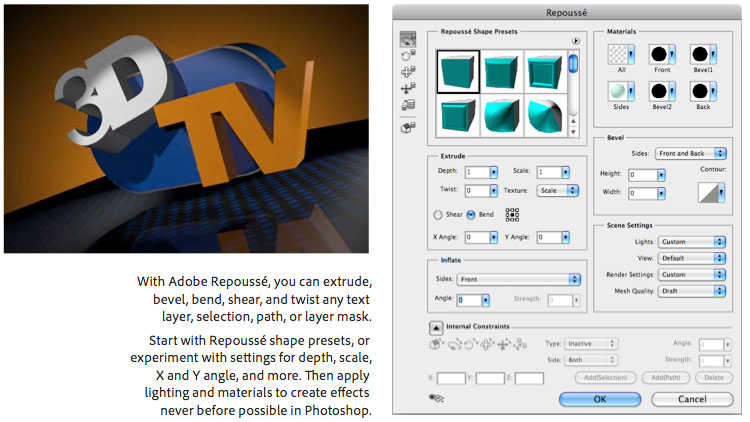Click the constraint pan tool icon
This screenshot has width=750, height=422.
pyautogui.click(x=486, y=344)
